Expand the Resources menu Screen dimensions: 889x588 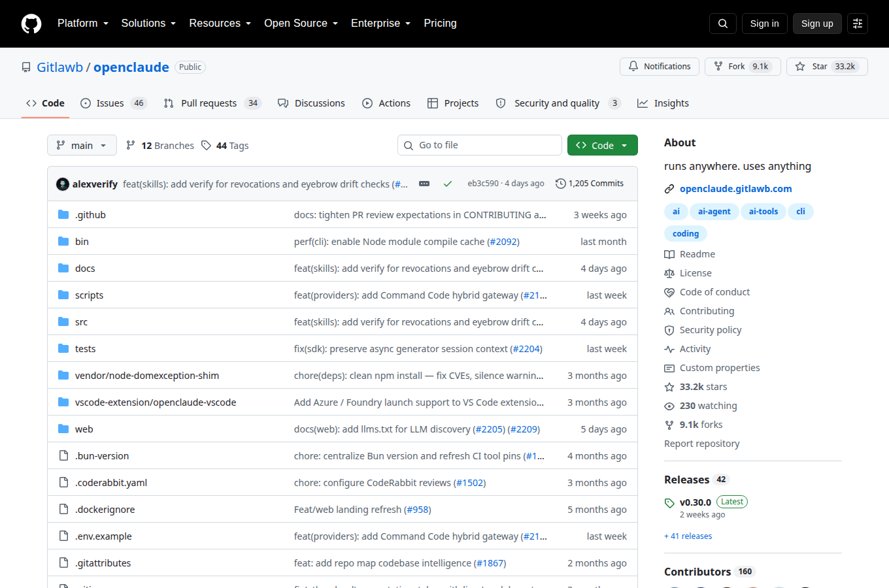tap(220, 24)
